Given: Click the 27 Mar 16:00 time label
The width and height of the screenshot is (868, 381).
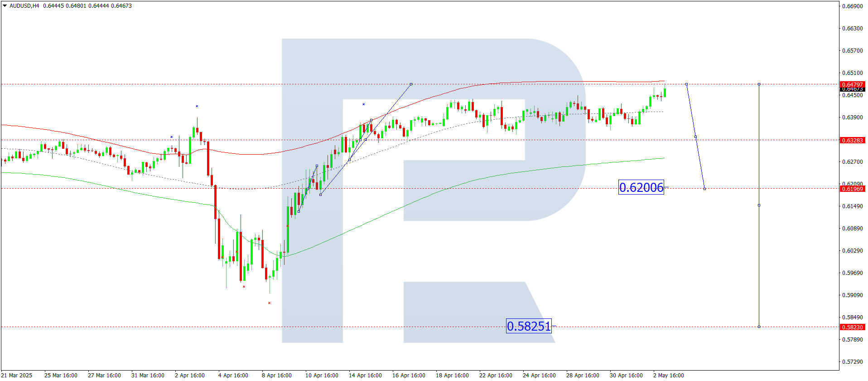Looking at the screenshot, I should pos(104,376).
